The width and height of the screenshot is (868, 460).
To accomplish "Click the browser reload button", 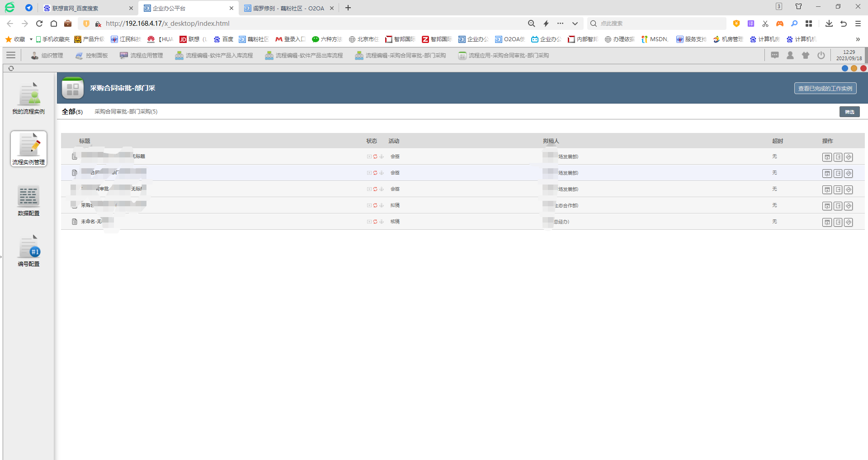I will click(x=39, y=24).
